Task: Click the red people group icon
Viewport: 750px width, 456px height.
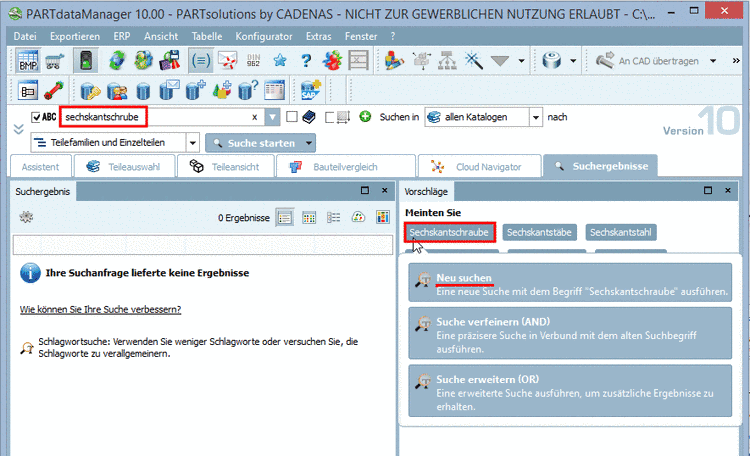Action: point(332,61)
